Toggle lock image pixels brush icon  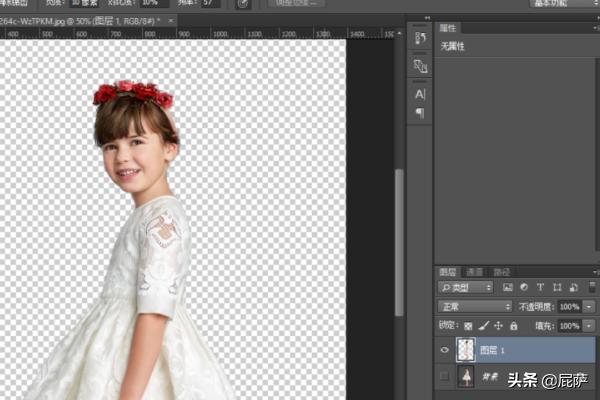pyautogui.click(x=483, y=326)
